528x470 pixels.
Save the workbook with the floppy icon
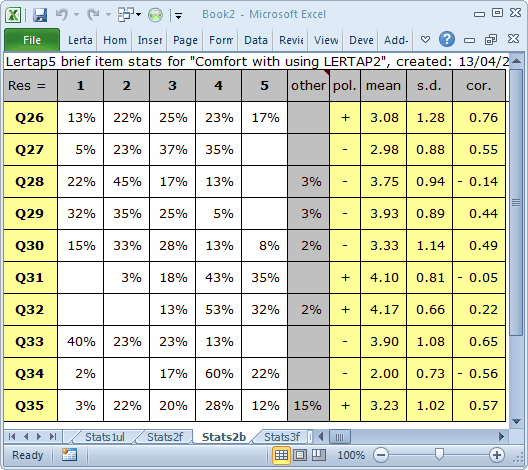[x=40, y=15]
